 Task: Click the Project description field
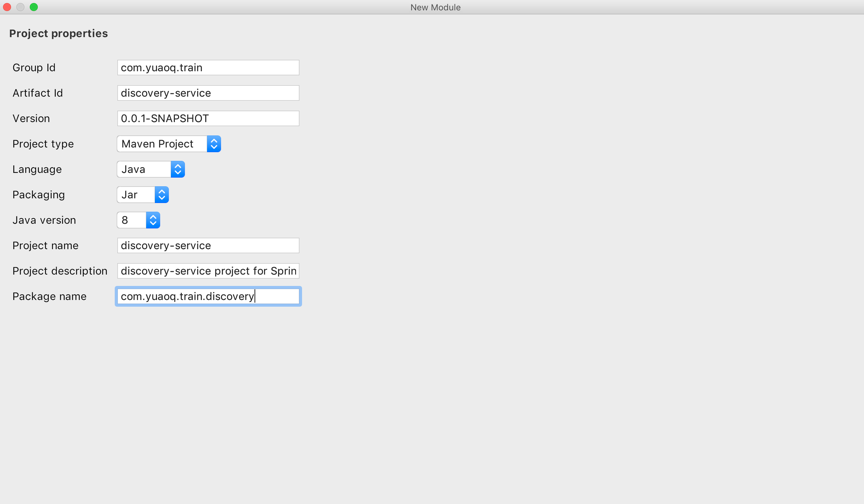(x=208, y=270)
